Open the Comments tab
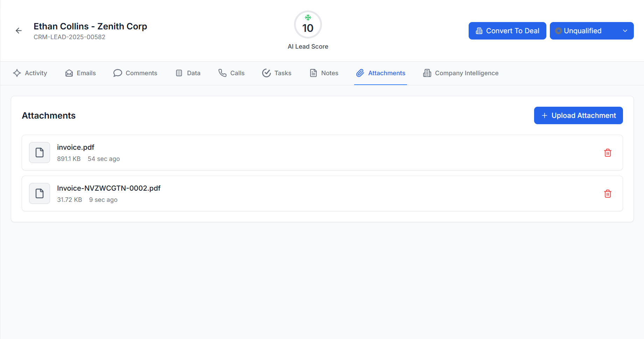This screenshot has width=644, height=339. [x=135, y=73]
